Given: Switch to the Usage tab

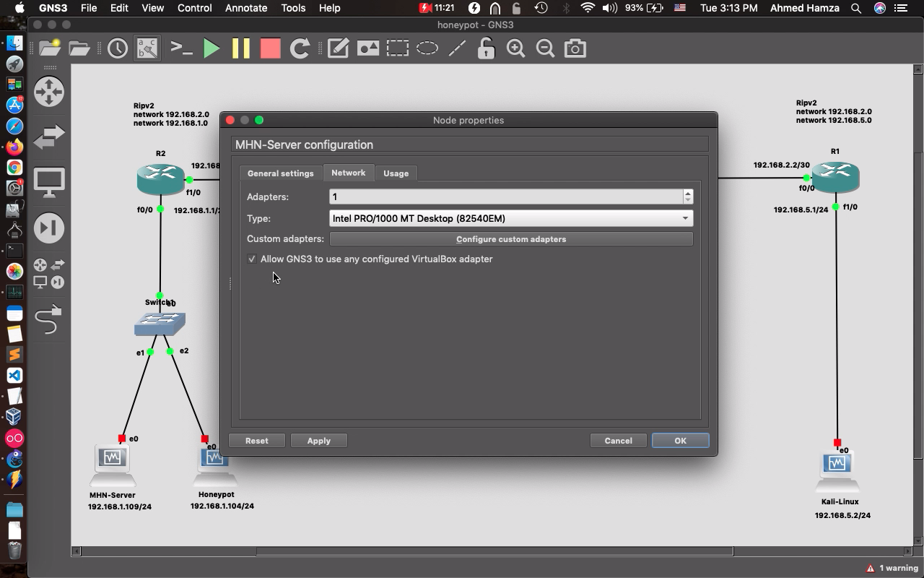Looking at the screenshot, I should (x=396, y=173).
